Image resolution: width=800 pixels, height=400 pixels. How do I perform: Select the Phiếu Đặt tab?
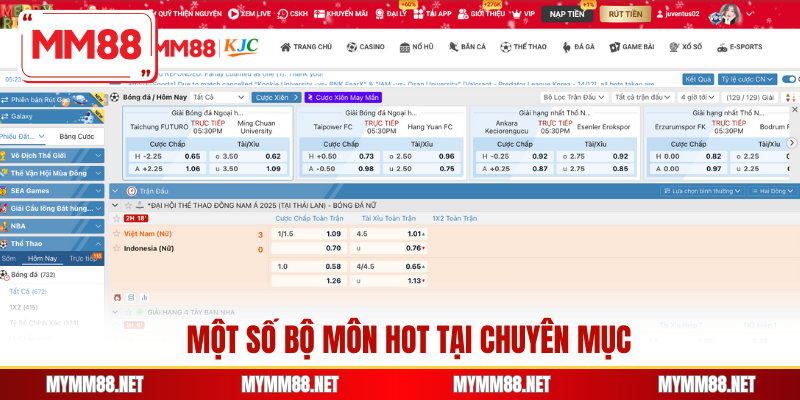(23, 136)
